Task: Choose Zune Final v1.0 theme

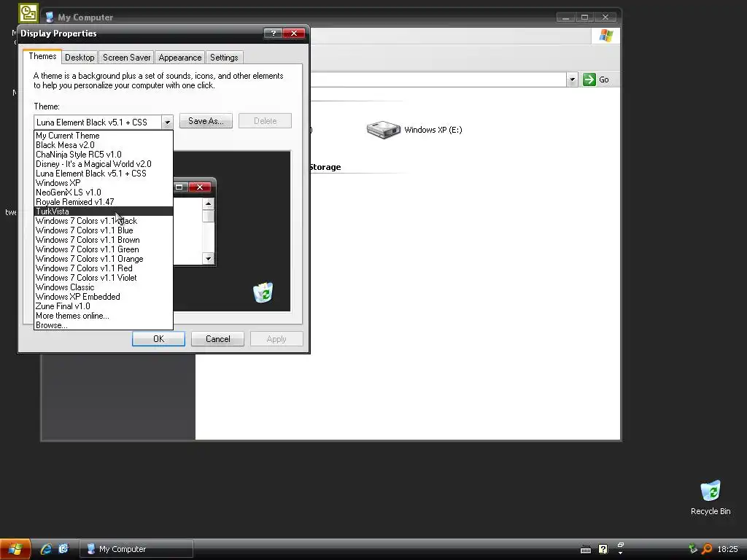Action: pyautogui.click(x=104, y=306)
